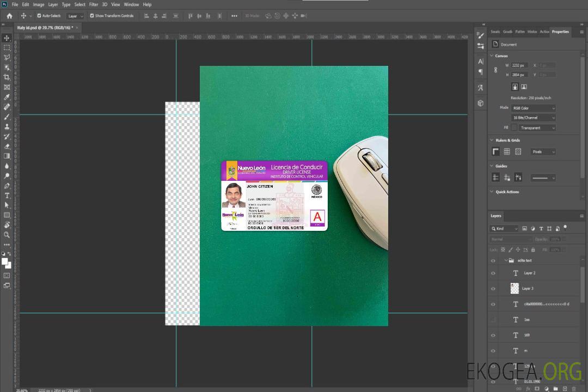Open the File menu
The height and width of the screenshot is (392, 588).
(15, 4)
